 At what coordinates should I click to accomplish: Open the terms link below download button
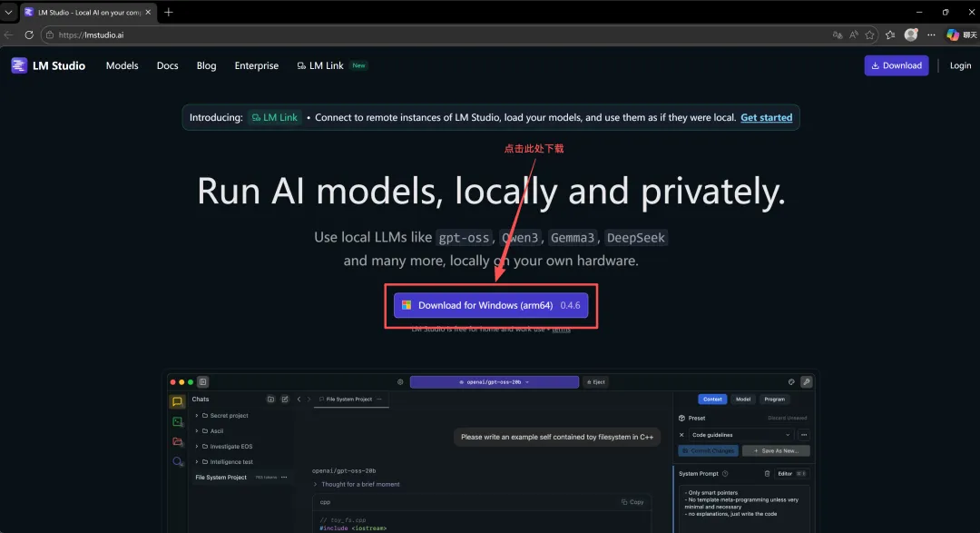click(562, 329)
